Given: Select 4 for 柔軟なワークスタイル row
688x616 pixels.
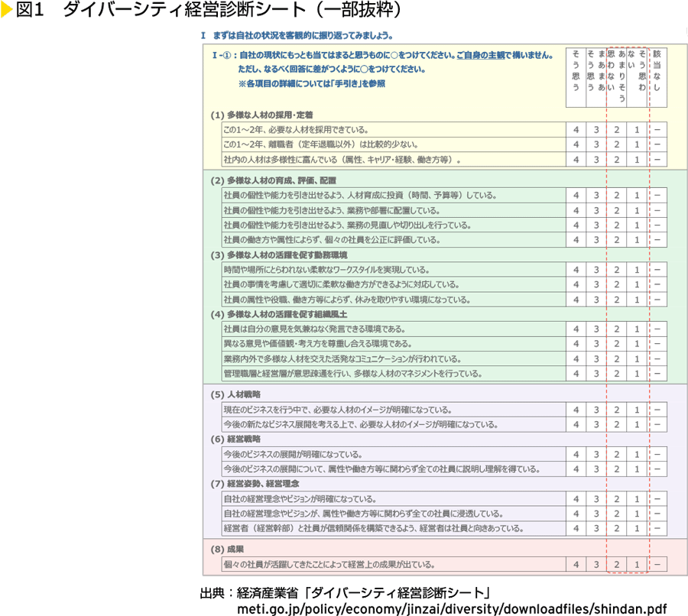Looking at the screenshot, I should 576,270.
